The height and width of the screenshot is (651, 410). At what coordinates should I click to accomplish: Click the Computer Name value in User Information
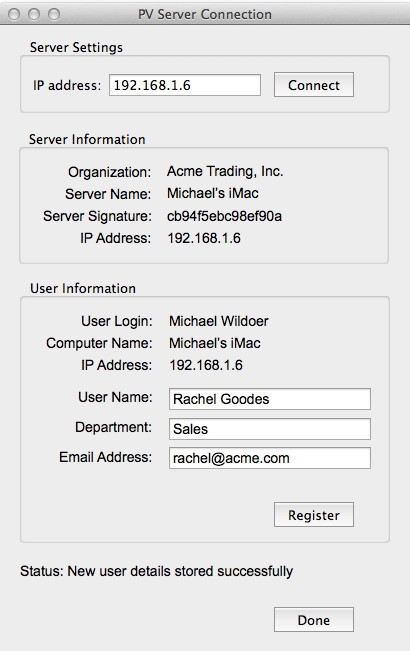pos(215,343)
